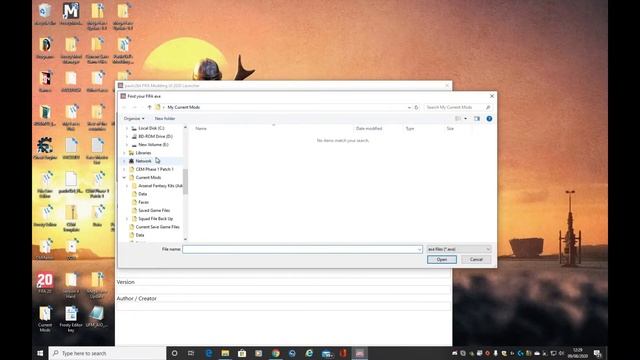Select Squad File Back Up folder
This screenshot has height=360, width=640.
point(152,219)
